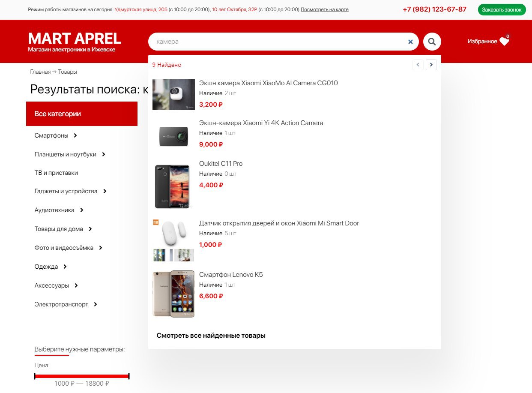Open the Одежда category label
This screenshot has height=393, width=532.
point(46,267)
